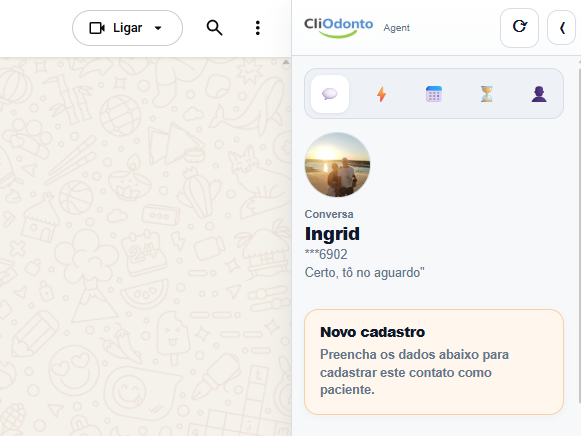Switch to the speech bubble conversation tab

[x=330, y=94]
